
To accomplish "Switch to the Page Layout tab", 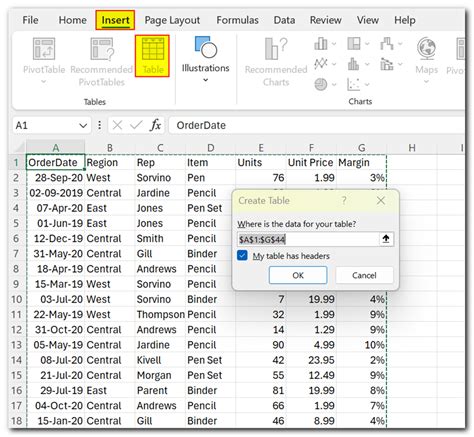I will click(172, 20).
